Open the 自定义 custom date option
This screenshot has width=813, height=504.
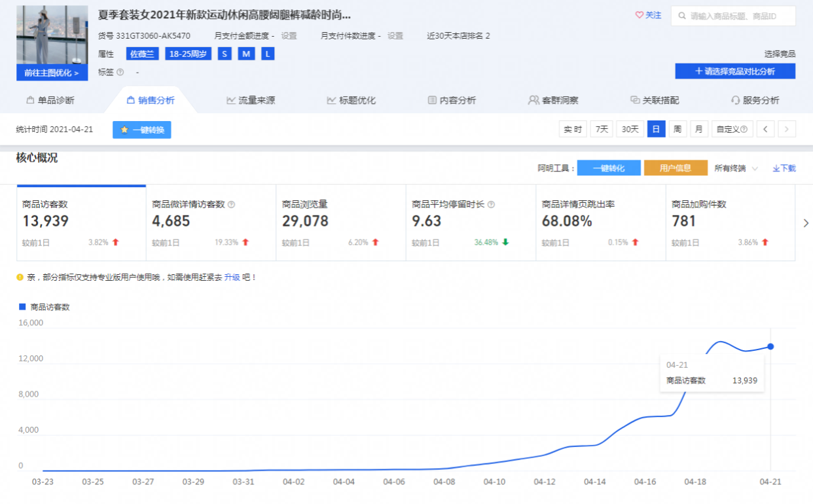[x=732, y=129]
